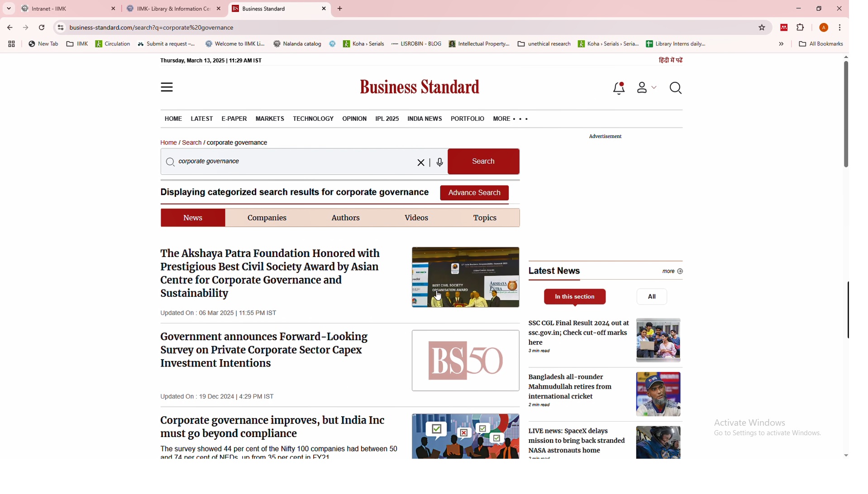Image resolution: width=868 pixels, height=494 pixels.
Task: Expand the MORE navigation menu
Action: tap(510, 119)
